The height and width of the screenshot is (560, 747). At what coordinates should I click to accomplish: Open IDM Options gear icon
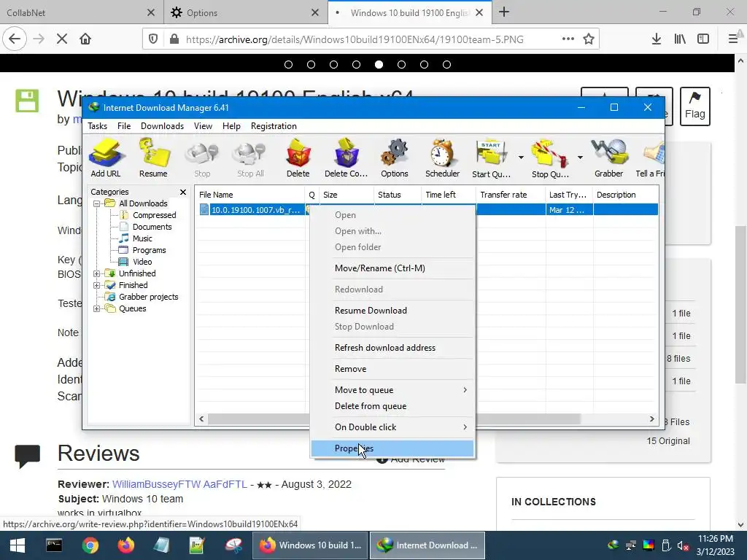point(395,158)
